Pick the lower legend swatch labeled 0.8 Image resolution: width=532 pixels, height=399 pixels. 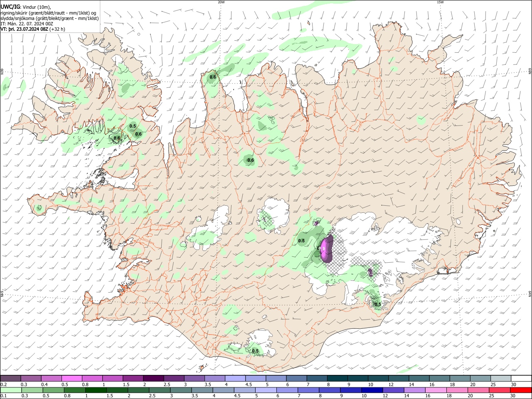click(74, 390)
